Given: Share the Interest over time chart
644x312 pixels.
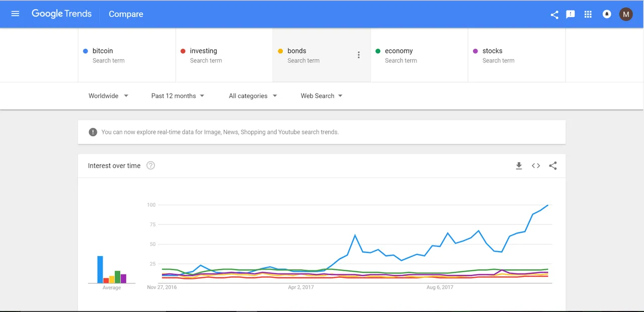Looking at the screenshot, I should (x=553, y=166).
